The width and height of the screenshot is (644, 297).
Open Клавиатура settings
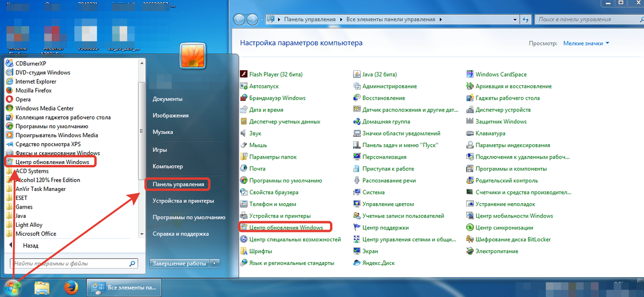tap(486, 133)
